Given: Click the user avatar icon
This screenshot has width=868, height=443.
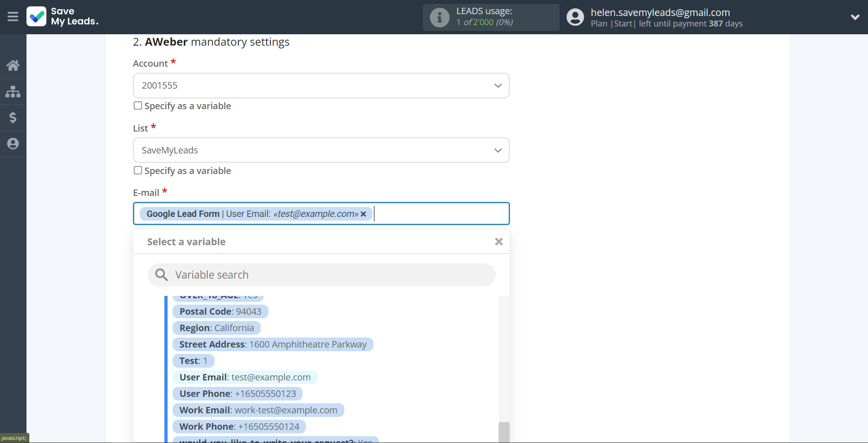Looking at the screenshot, I should pyautogui.click(x=575, y=17).
